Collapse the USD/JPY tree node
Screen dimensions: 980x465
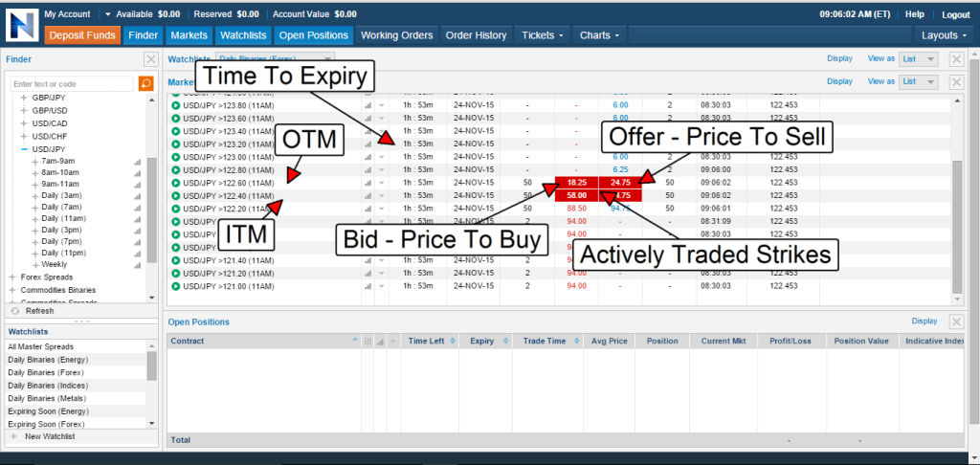[x=24, y=149]
